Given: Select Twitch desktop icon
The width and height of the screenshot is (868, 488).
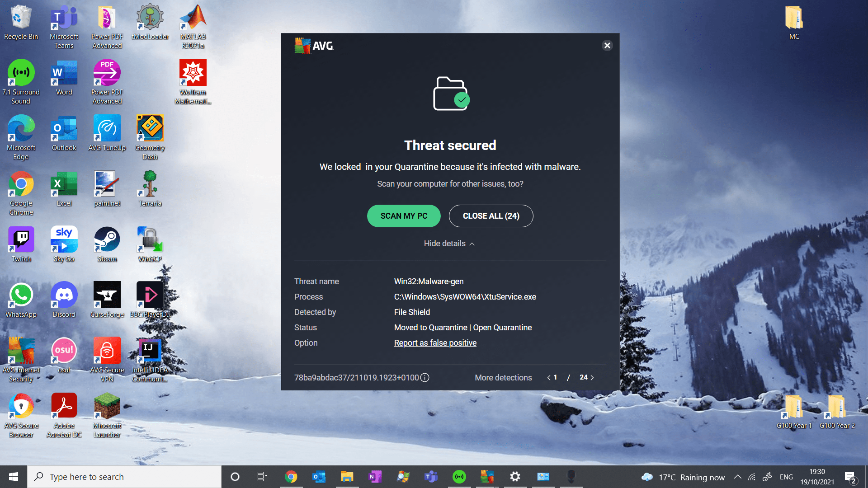Looking at the screenshot, I should pos(21,244).
